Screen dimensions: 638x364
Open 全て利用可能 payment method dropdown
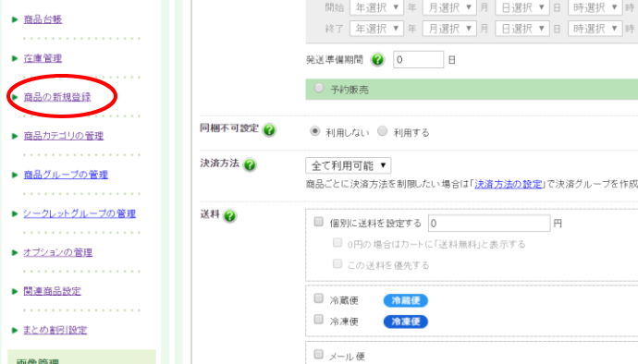(x=349, y=165)
